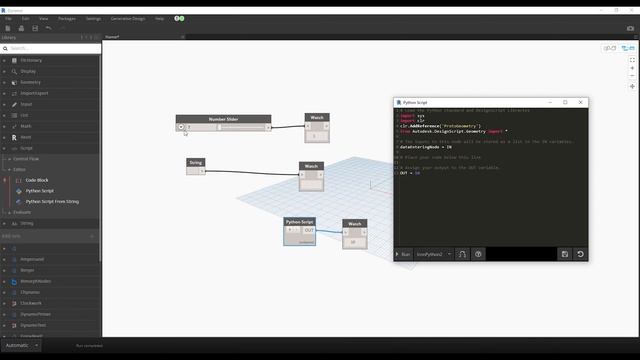The height and width of the screenshot is (360, 640).
Task: Click the help icon in Python editor
Action: 478,254
